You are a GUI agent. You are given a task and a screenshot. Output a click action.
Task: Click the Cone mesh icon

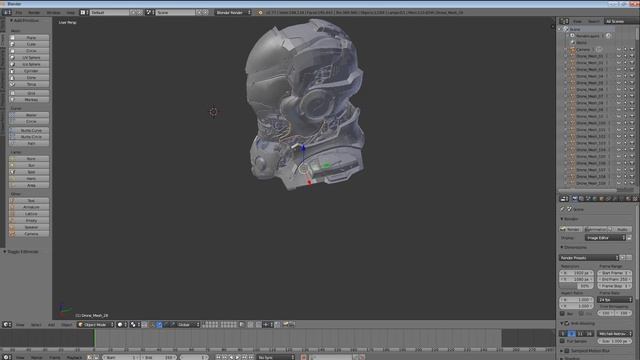[12, 78]
